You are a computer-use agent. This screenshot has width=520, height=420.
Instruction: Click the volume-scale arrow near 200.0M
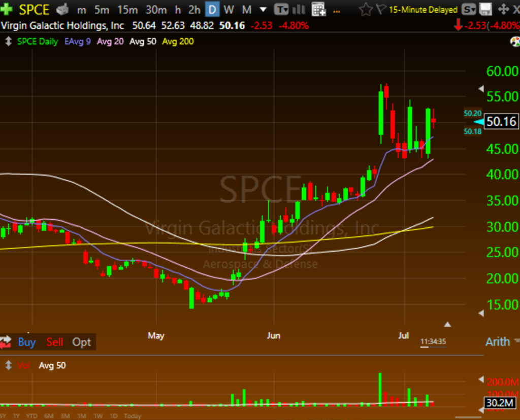coord(481,379)
